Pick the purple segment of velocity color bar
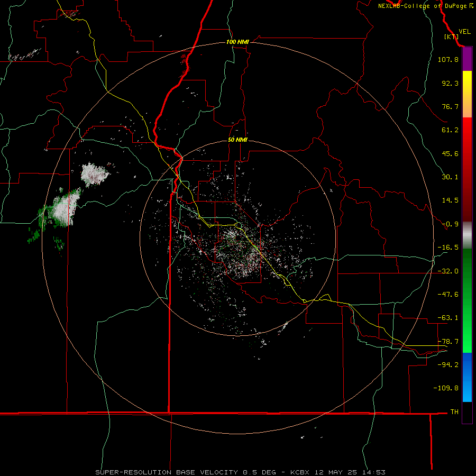 point(467,59)
